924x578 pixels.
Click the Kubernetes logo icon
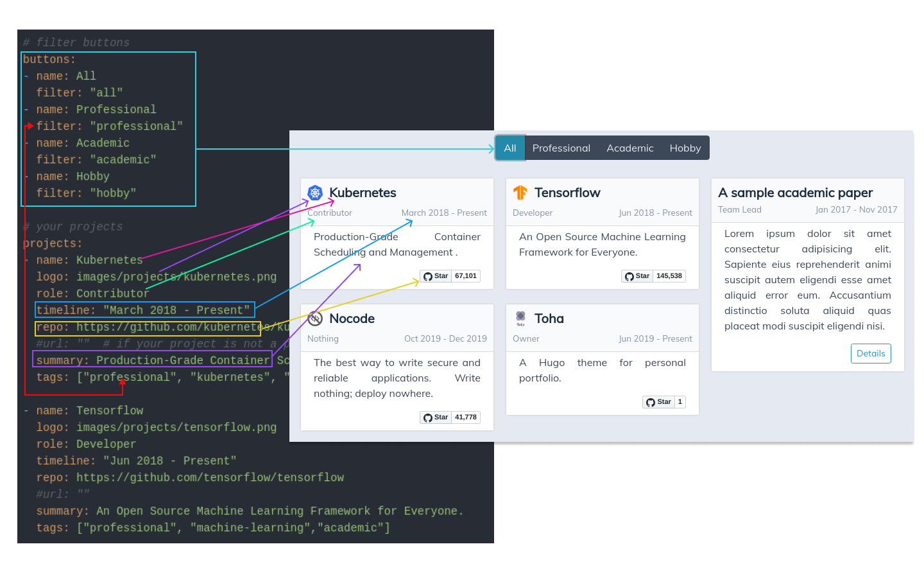pyautogui.click(x=315, y=193)
